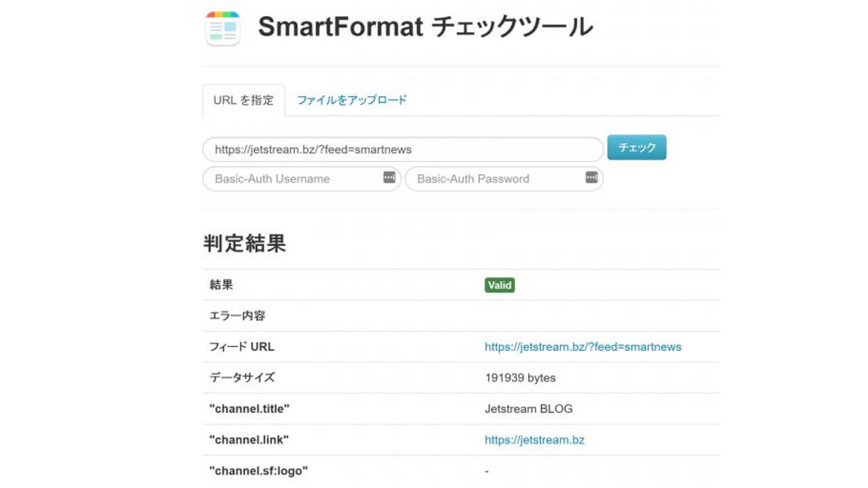
Task: Click the autofill icon in Basic-Auth Password field
Action: (x=592, y=178)
